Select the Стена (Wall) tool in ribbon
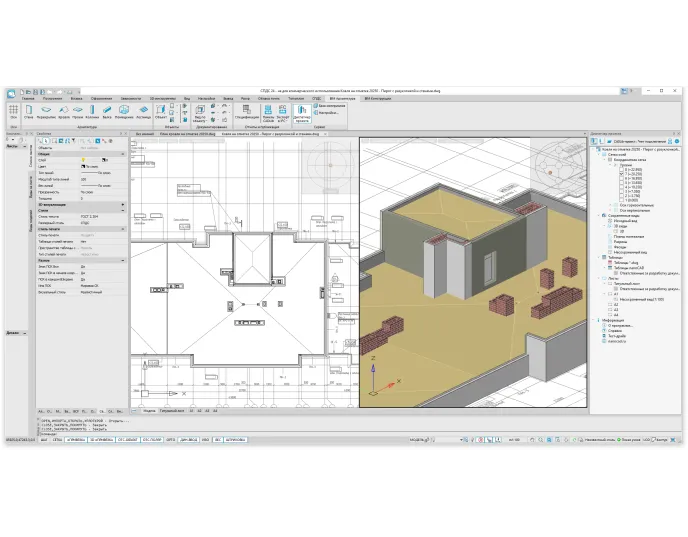Image resolution: width=688 pixels, height=537 pixels. click(28, 113)
